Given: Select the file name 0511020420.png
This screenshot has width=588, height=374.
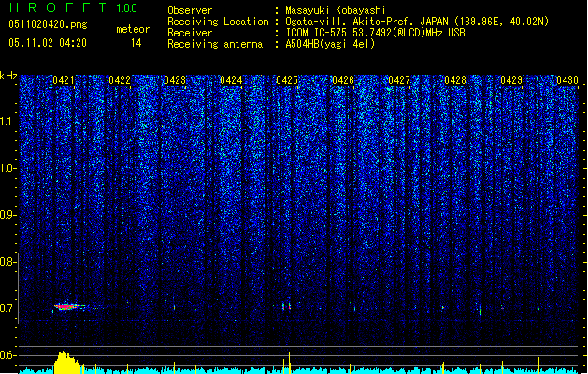Looking at the screenshot, I should point(48,24).
